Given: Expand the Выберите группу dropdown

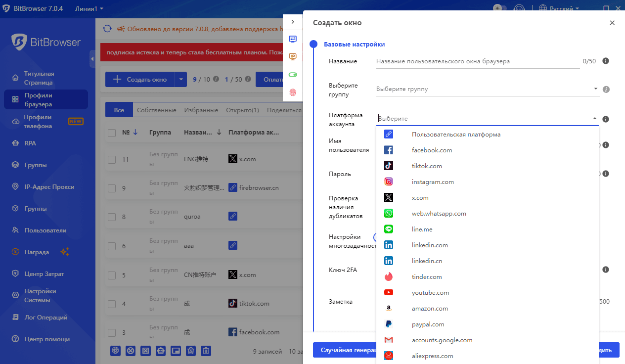Looking at the screenshot, I should click(x=487, y=89).
